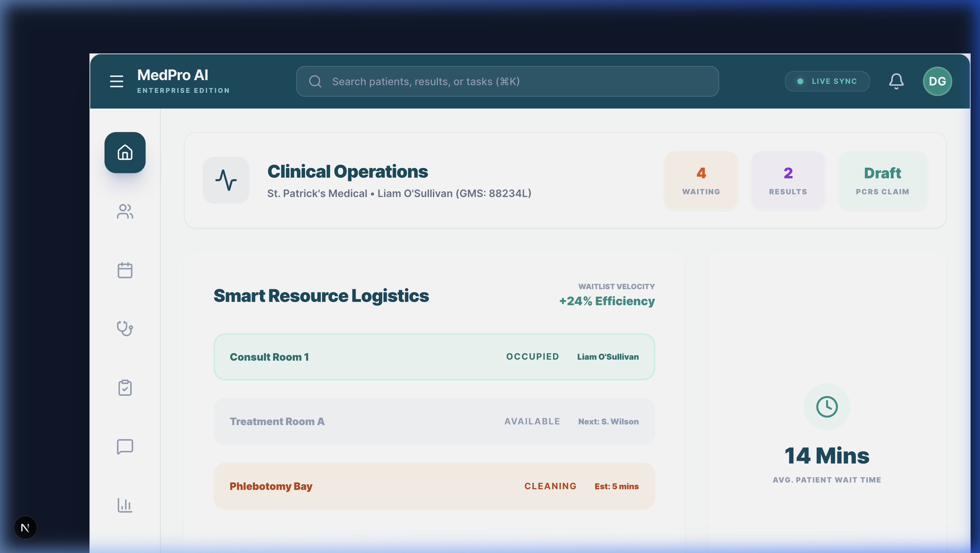Click the heartbeat Clinical Operations icon
The height and width of the screenshot is (553, 980).
[226, 180]
